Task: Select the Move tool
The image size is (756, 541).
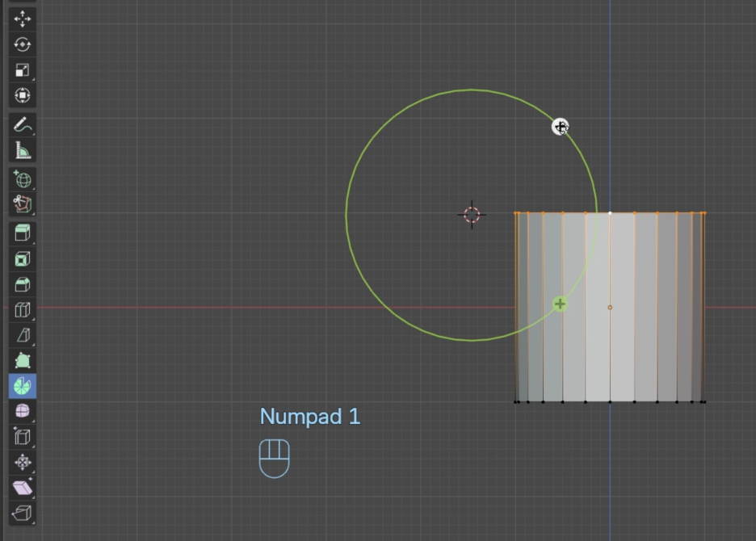Action: (x=22, y=19)
